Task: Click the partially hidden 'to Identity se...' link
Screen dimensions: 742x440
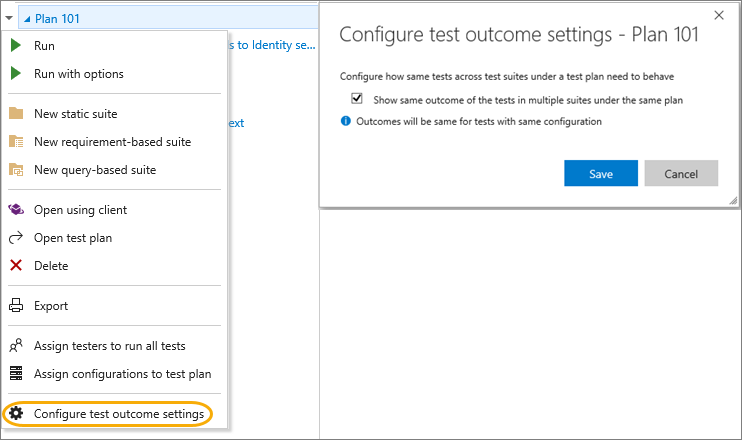Action: (272, 45)
